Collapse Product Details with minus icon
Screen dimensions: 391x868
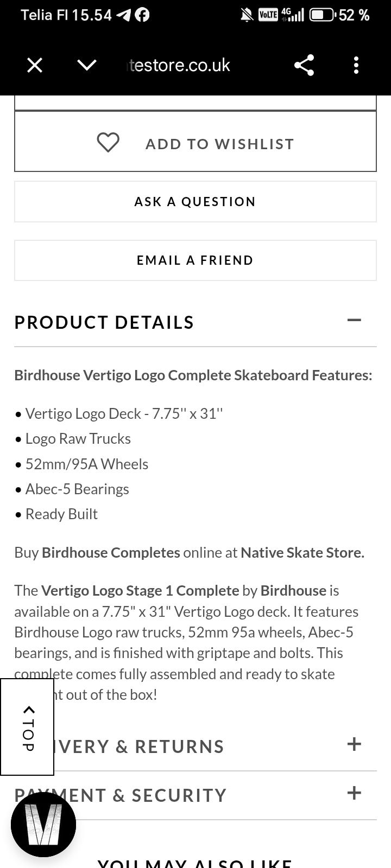pyautogui.click(x=354, y=320)
